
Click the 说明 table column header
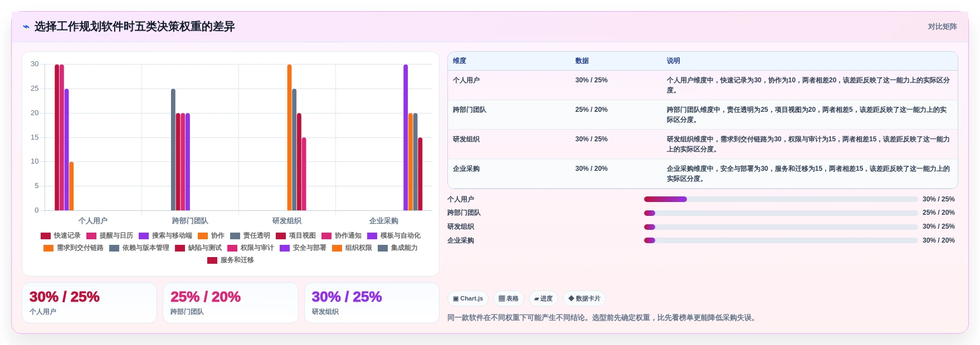click(674, 61)
